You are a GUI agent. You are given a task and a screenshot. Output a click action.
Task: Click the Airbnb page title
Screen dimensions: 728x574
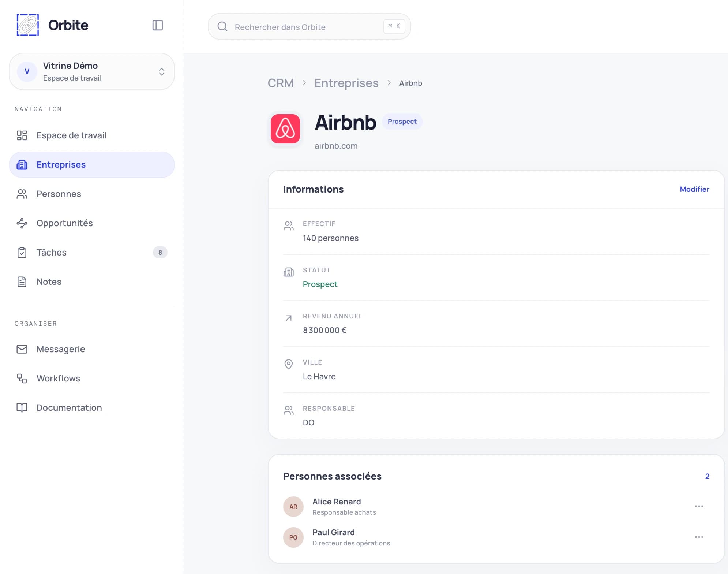pyautogui.click(x=345, y=122)
